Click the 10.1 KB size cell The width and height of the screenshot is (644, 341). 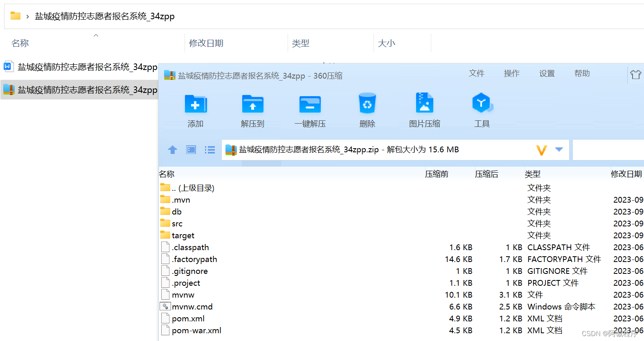(459, 295)
